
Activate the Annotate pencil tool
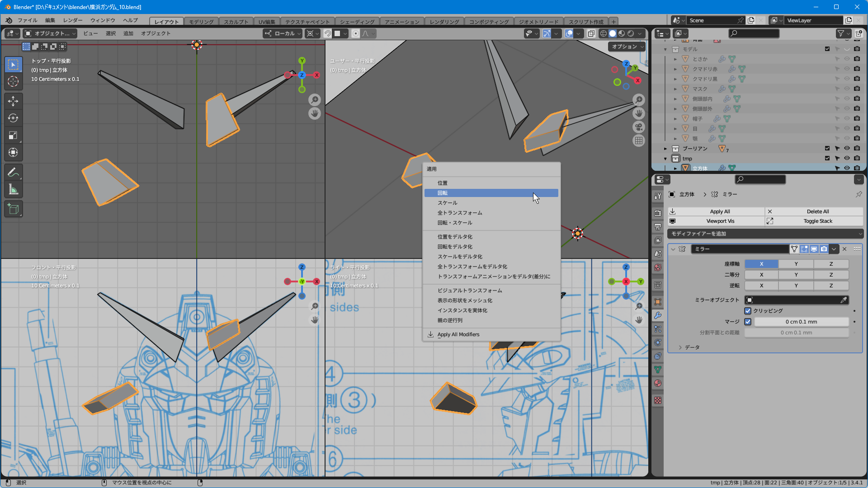tap(13, 172)
